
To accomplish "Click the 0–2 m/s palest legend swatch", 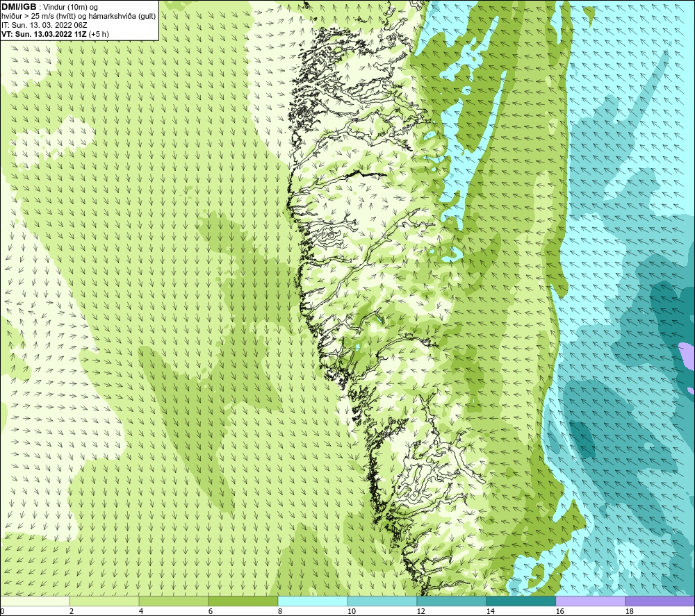I will (x=35, y=601).
